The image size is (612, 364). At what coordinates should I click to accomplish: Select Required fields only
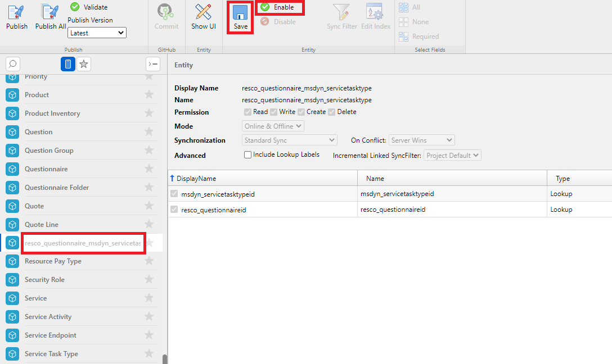click(x=419, y=37)
